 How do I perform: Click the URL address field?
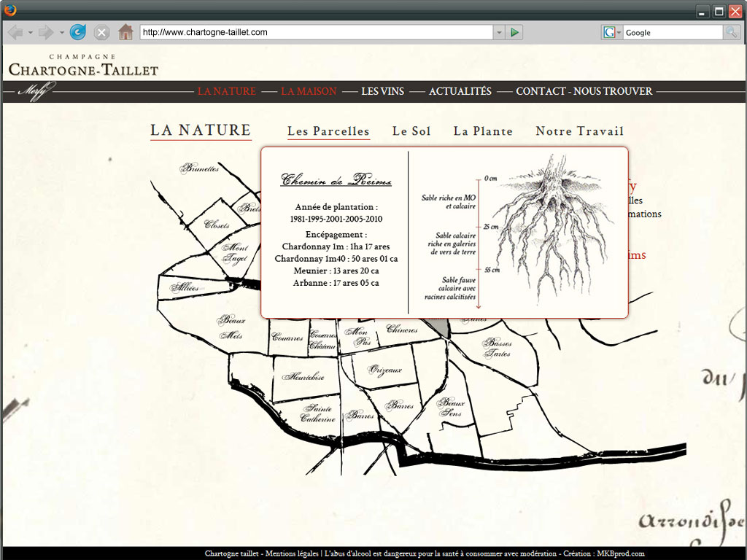coord(317,32)
